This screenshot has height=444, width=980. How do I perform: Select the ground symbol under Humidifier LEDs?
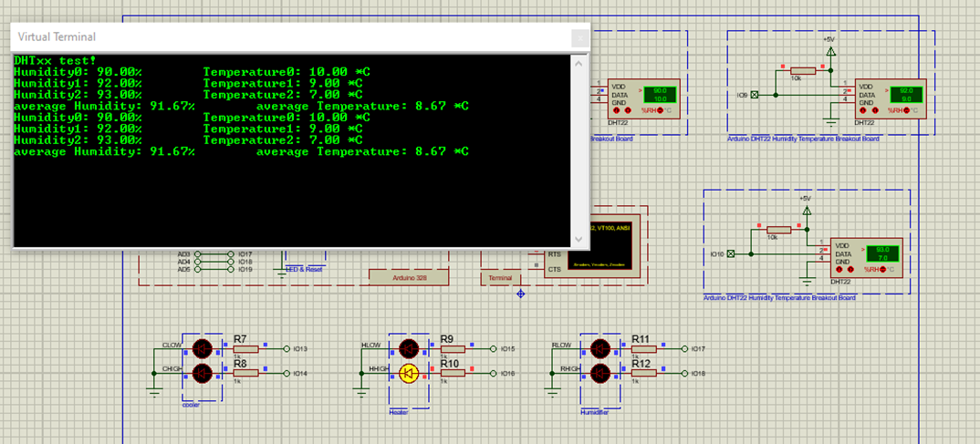[552, 392]
